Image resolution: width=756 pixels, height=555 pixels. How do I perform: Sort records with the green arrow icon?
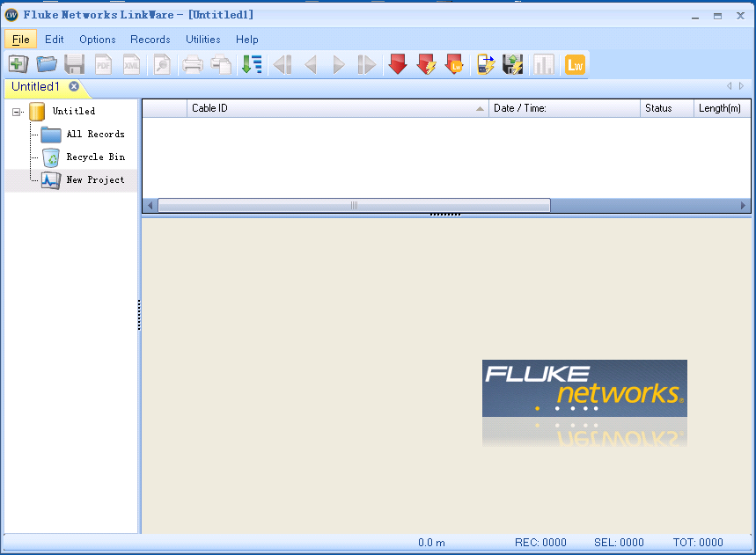click(x=251, y=64)
